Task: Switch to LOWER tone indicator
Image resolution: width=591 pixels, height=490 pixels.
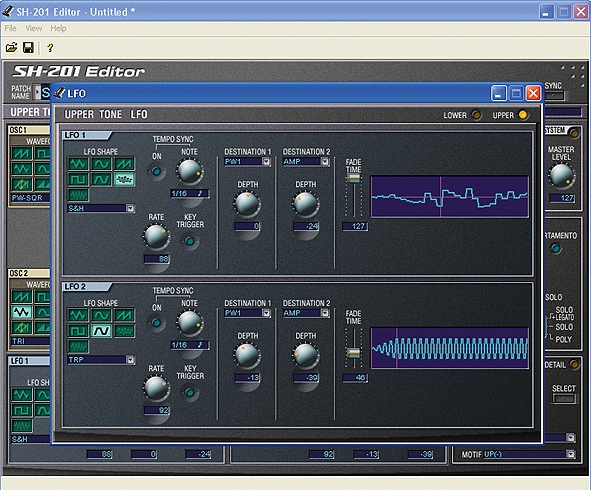Action: click(476, 115)
